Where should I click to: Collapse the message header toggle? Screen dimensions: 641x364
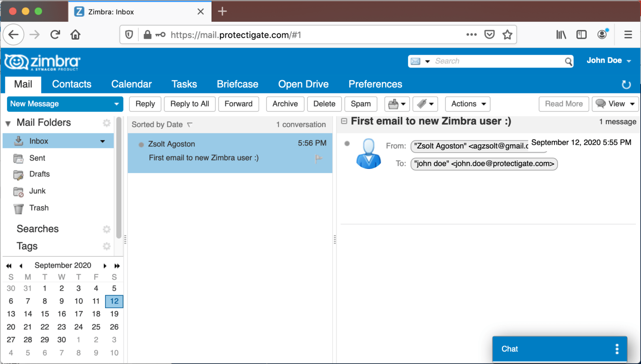pyautogui.click(x=344, y=121)
